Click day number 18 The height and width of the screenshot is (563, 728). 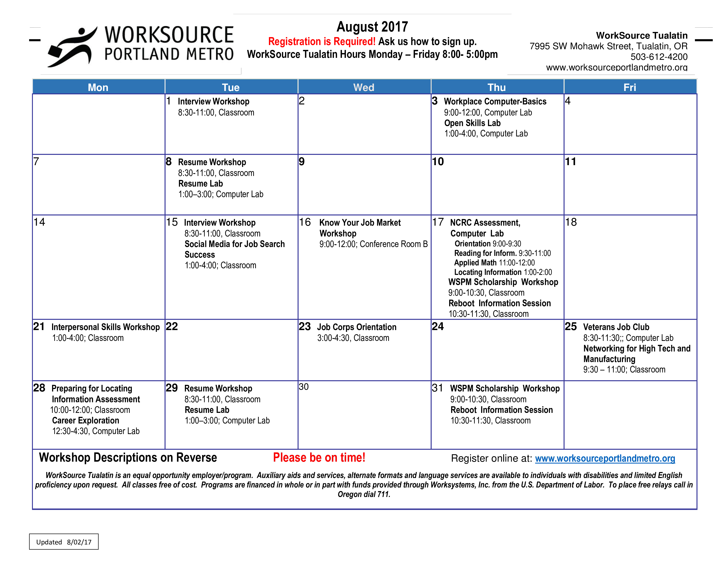[x=571, y=222]
